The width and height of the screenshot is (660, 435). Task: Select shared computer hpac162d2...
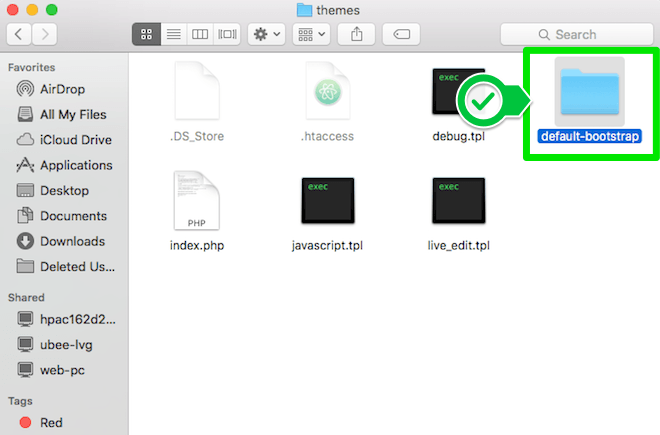point(64,319)
